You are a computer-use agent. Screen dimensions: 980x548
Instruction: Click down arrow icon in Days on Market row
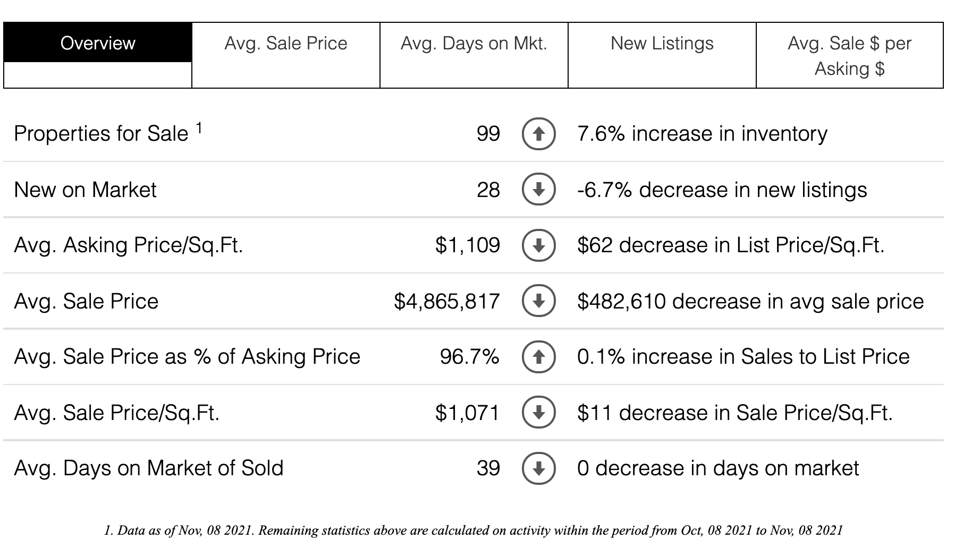(x=538, y=468)
